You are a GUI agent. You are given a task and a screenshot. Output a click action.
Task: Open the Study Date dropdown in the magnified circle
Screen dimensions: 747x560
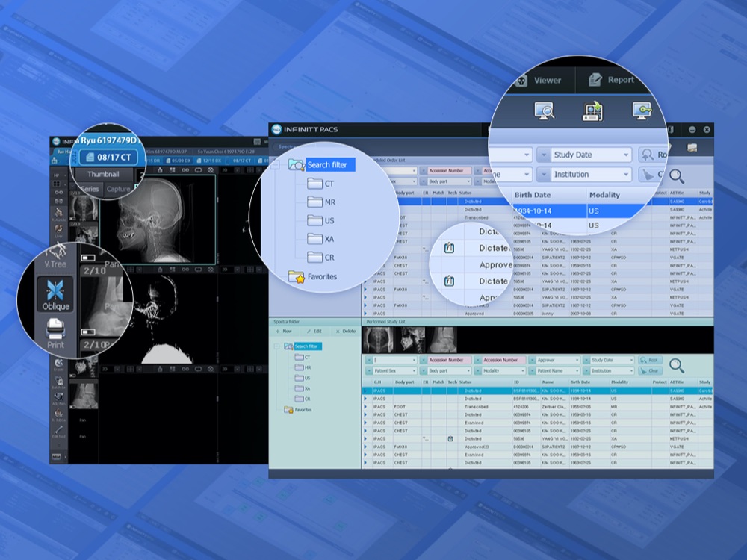(x=592, y=155)
